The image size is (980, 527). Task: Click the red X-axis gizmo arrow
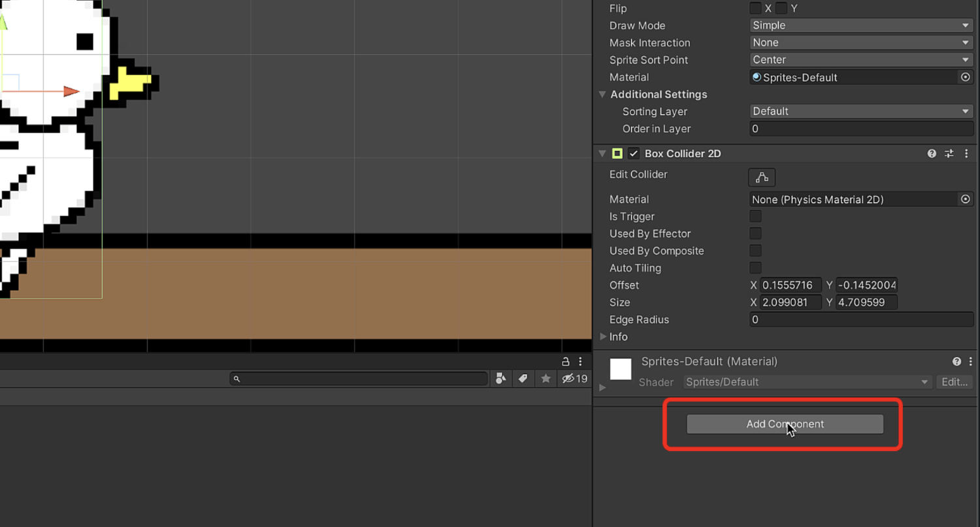coord(72,92)
